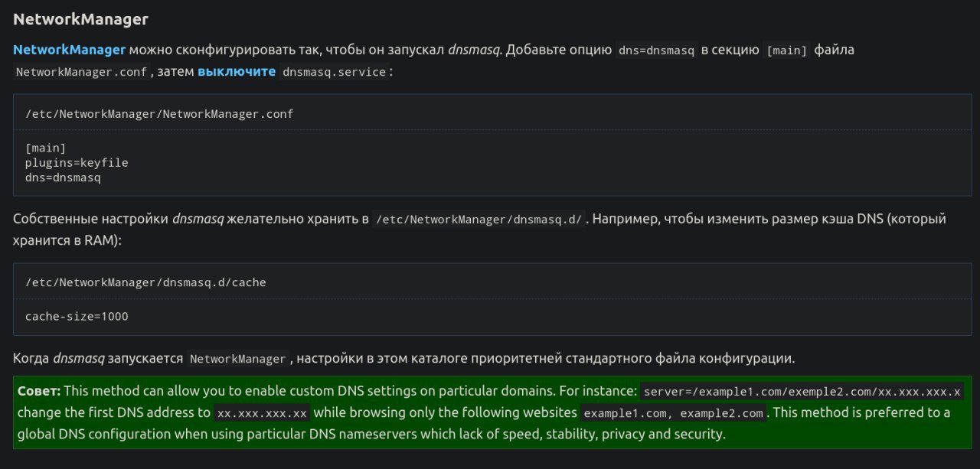Click inline code 'xx.xxx.xxx.xx' in tip
980x469 pixels.
coord(262,414)
